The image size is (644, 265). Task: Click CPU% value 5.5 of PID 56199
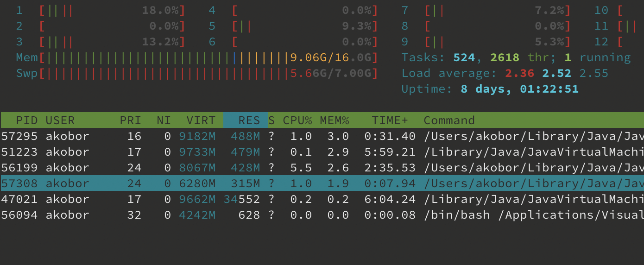coord(301,168)
